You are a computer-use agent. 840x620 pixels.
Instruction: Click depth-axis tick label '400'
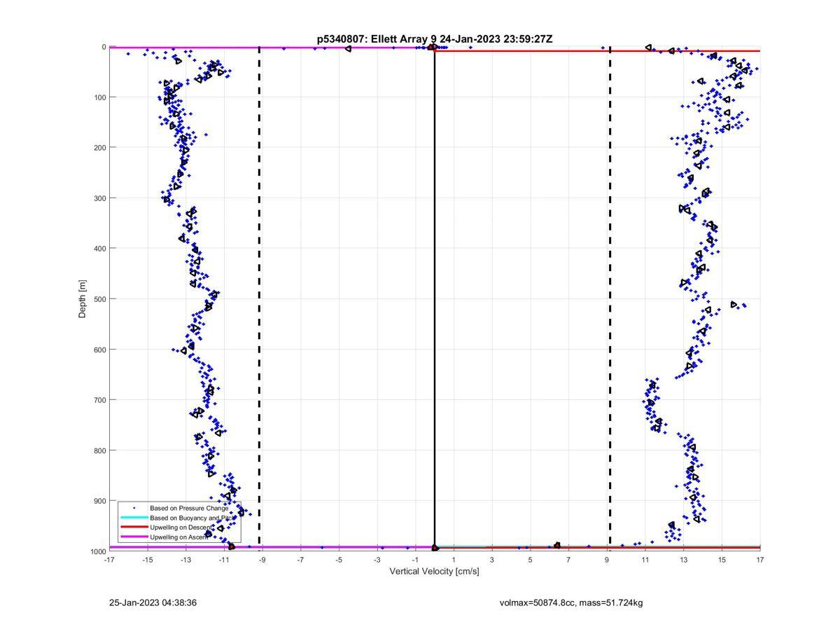99,248
